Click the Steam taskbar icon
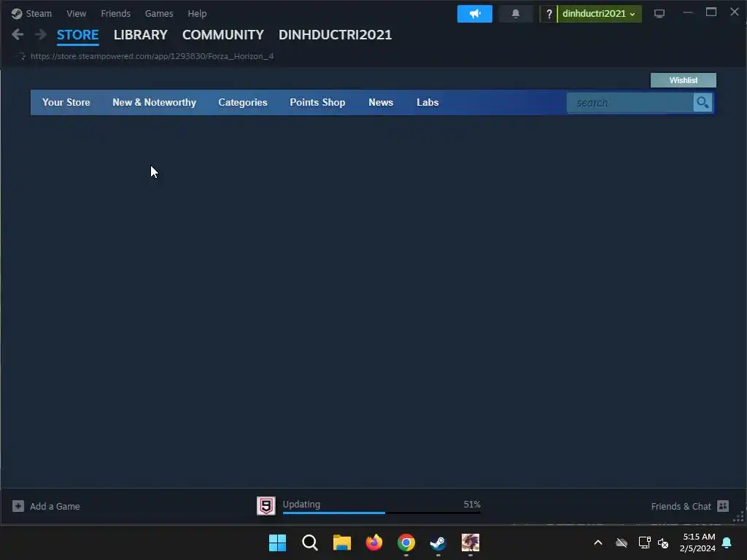This screenshot has width=747, height=560. coord(438,542)
